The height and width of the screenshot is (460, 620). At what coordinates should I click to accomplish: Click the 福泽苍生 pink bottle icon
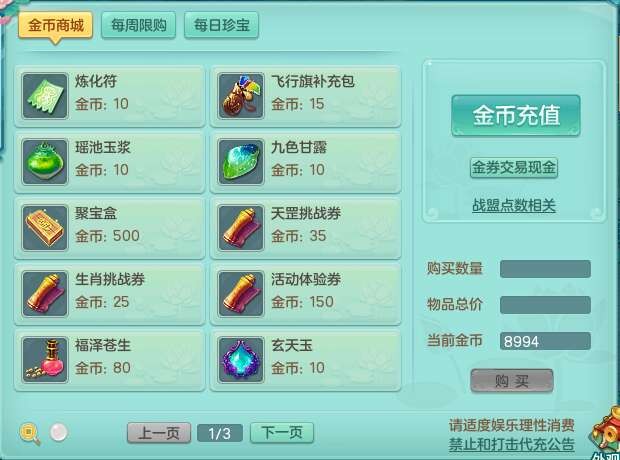tap(45, 360)
